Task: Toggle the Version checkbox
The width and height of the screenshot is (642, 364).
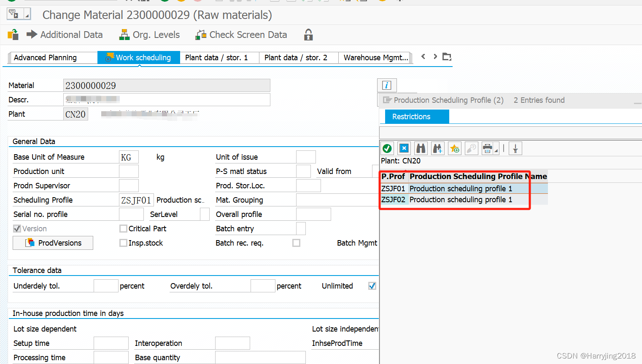Action: pos(17,228)
